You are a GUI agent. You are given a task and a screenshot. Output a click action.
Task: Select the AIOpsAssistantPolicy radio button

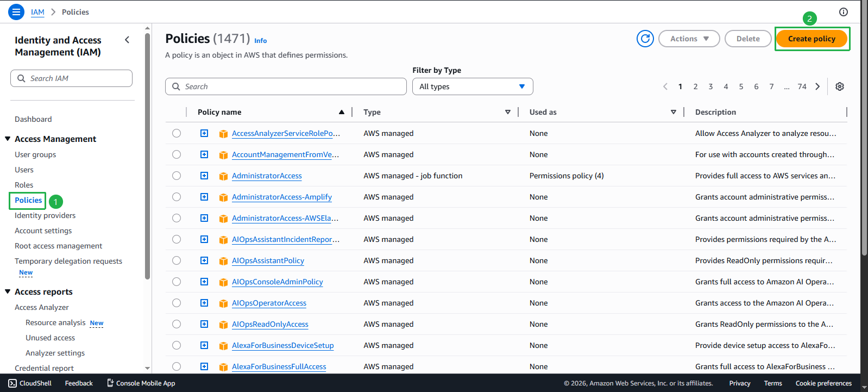tap(177, 260)
